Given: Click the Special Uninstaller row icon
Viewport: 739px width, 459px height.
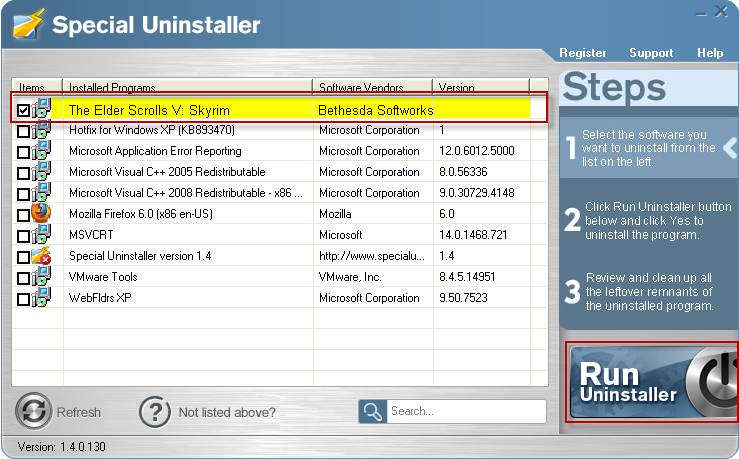Looking at the screenshot, I should [x=41, y=255].
